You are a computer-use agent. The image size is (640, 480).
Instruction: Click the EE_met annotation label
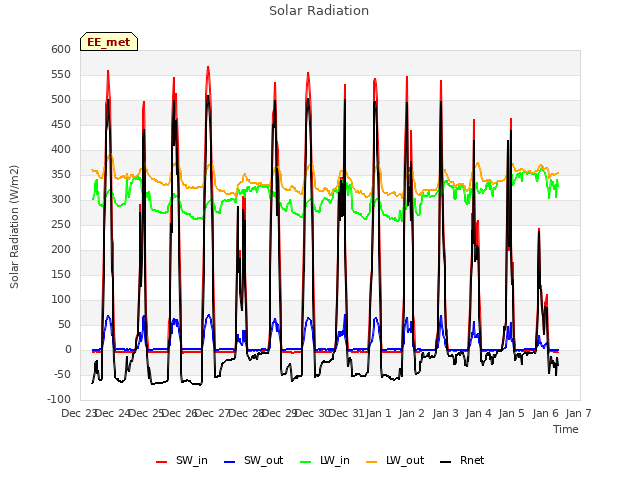pos(109,42)
